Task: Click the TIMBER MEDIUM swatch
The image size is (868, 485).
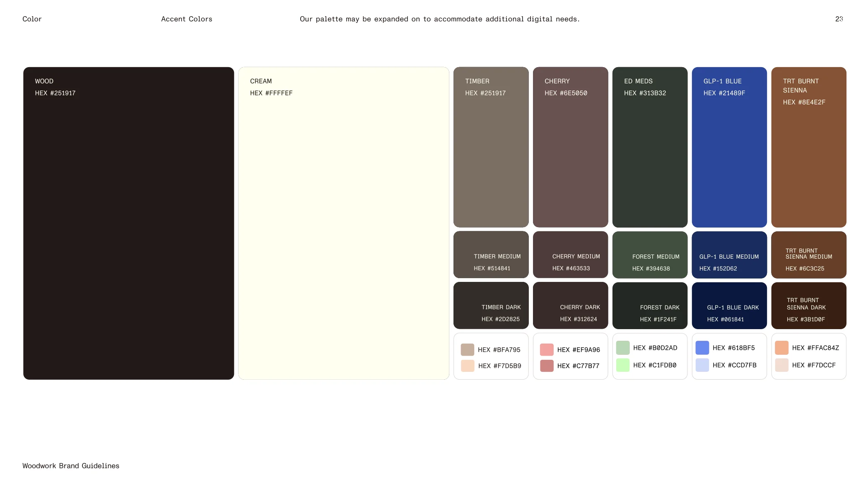Action: [491, 255]
